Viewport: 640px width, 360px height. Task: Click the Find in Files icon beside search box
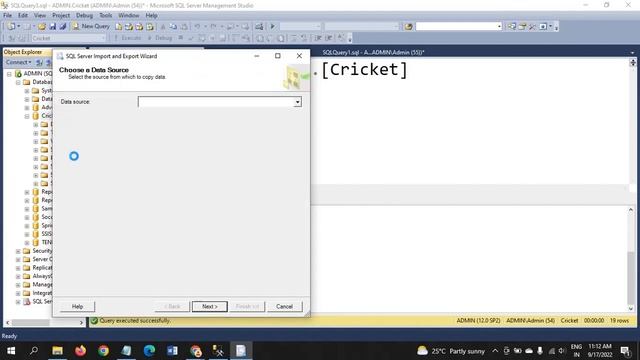409,27
